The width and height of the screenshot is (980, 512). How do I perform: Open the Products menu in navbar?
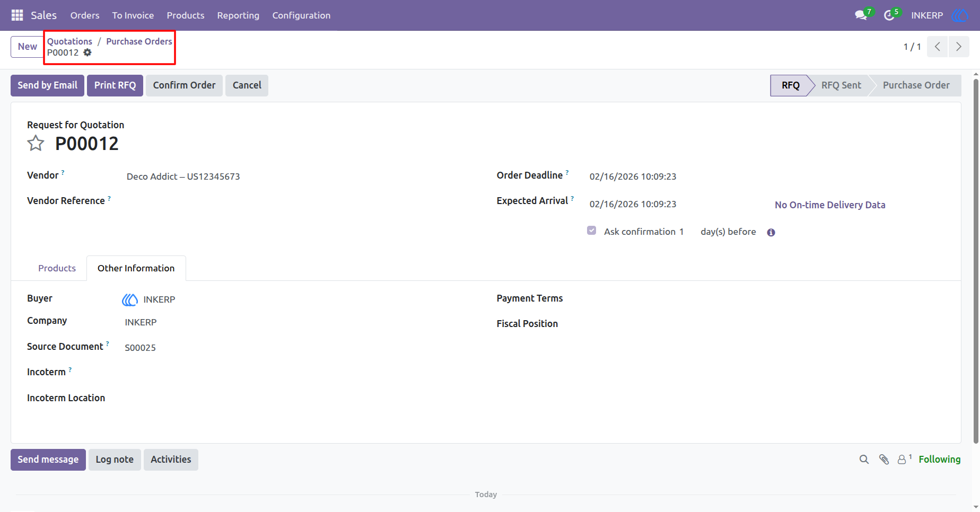click(186, 15)
